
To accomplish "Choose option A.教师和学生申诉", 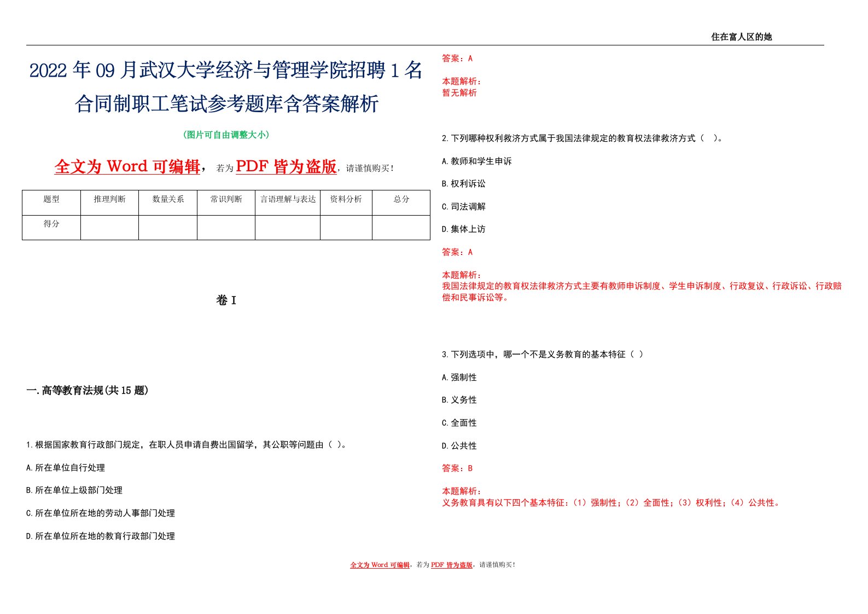I will pyautogui.click(x=477, y=161).
